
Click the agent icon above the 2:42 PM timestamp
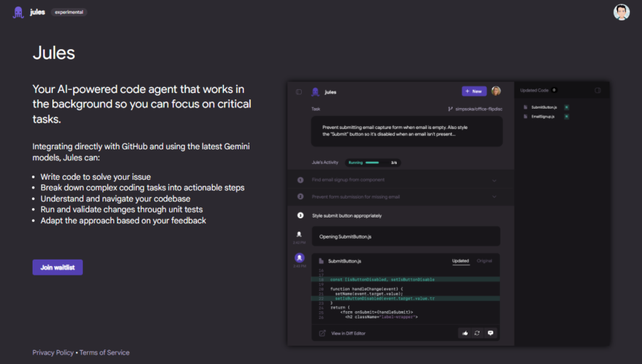299,234
